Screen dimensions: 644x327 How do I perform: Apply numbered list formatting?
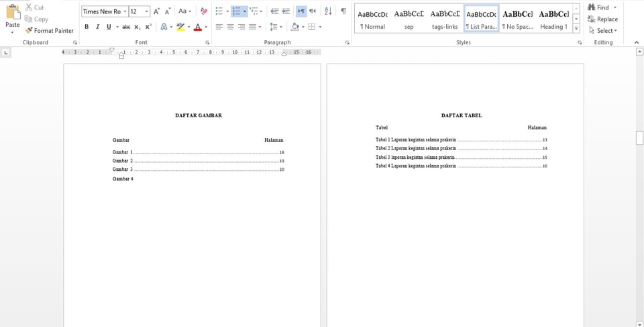236,11
